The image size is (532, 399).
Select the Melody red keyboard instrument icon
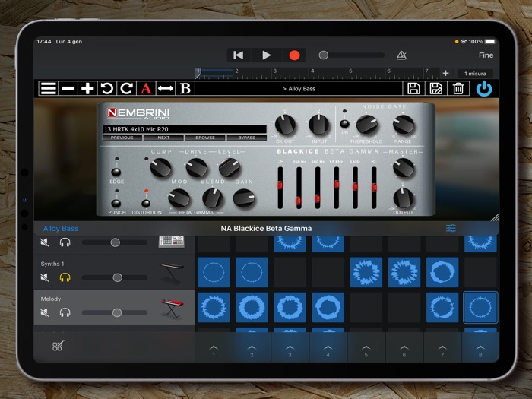171,308
